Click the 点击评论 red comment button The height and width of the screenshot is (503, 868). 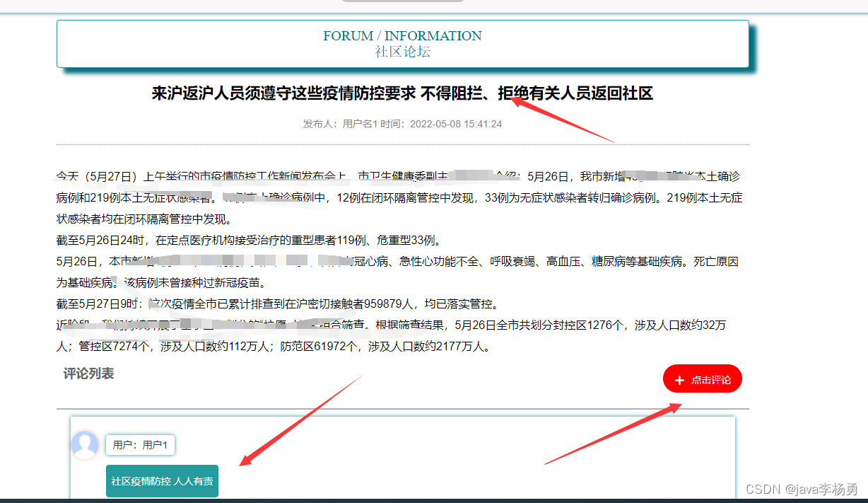point(702,379)
